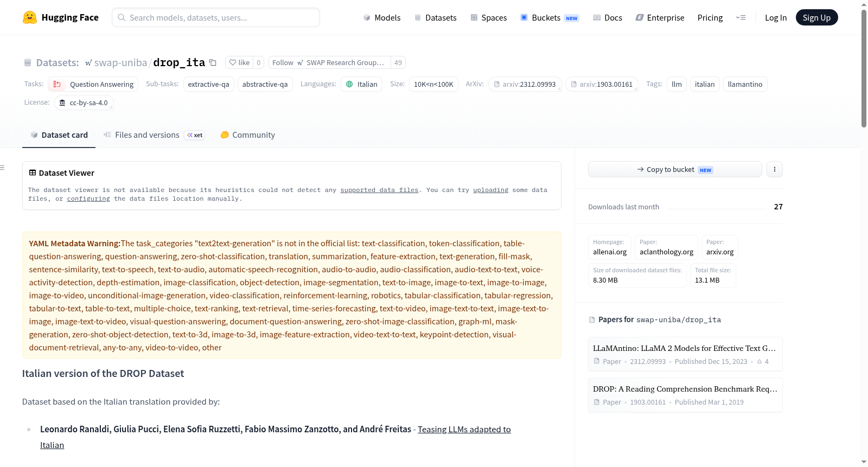868x467 pixels.
Task: Open Teasing LLMs adapted to Italian link
Action: (464, 429)
